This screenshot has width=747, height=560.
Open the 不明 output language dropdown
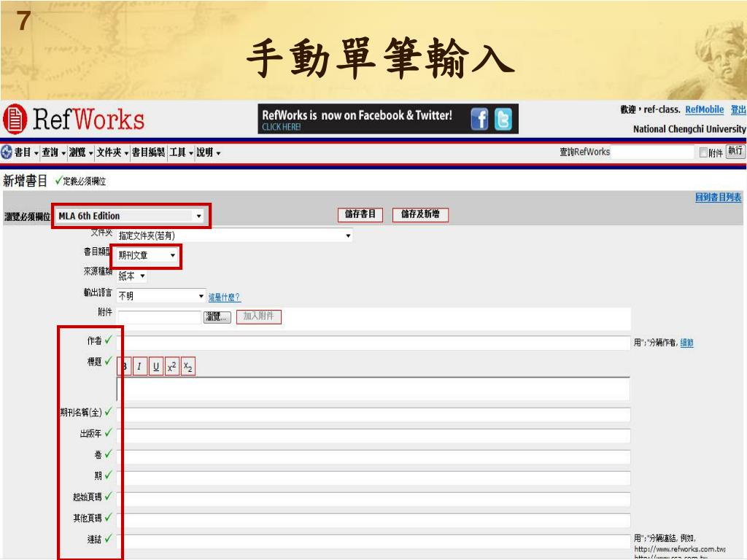click(161, 296)
